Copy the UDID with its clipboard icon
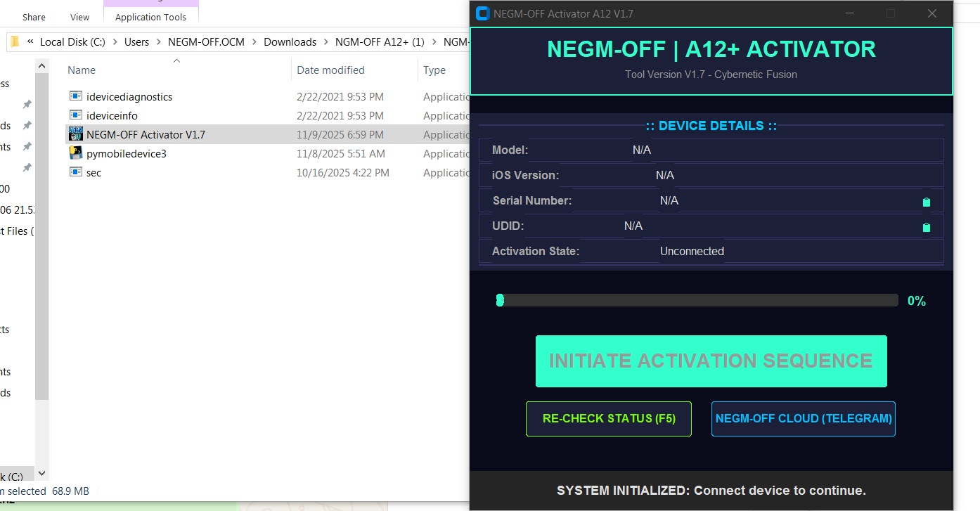 [x=926, y=227]
